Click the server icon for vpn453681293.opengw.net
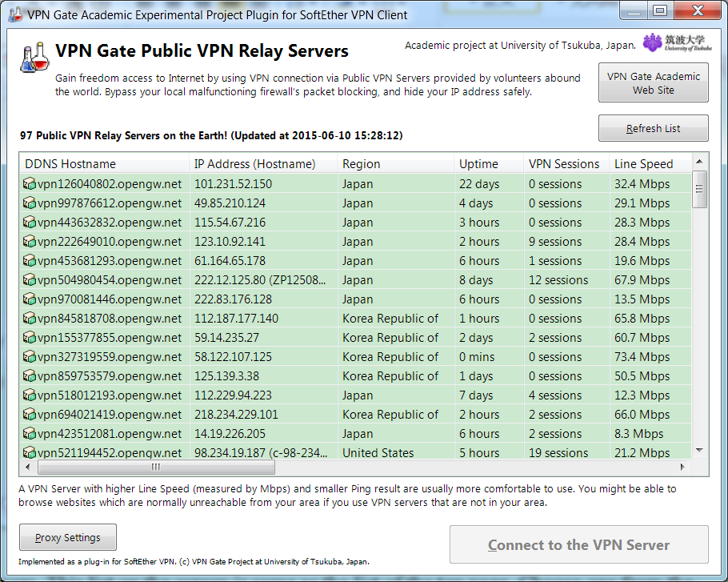Image resolution: width=728 pixels, height=582 pixels. point(30,260)
